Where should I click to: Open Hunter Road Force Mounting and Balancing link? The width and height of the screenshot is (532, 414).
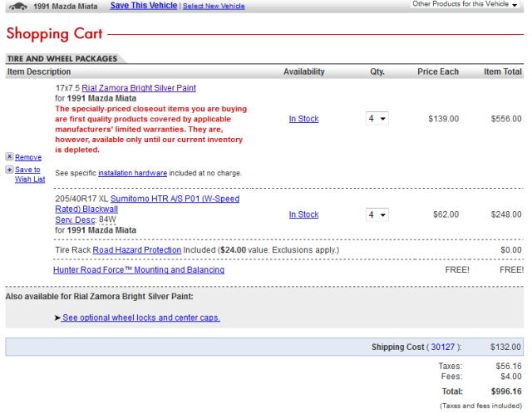click(x=138, y=270)
